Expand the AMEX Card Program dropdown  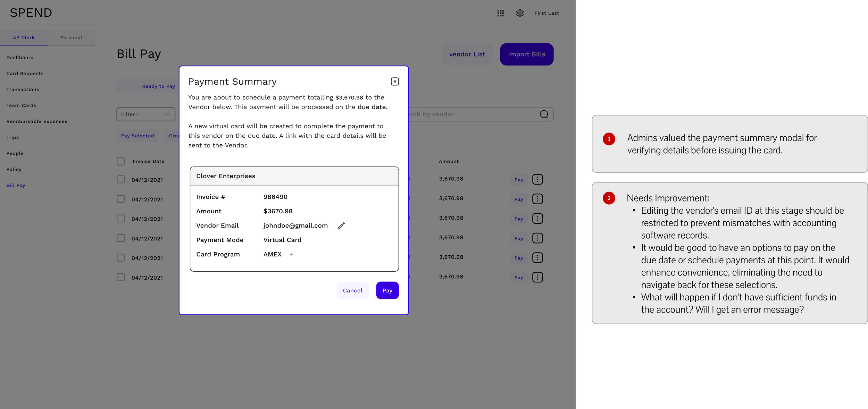pyautogui.click(x=291, y=255)
